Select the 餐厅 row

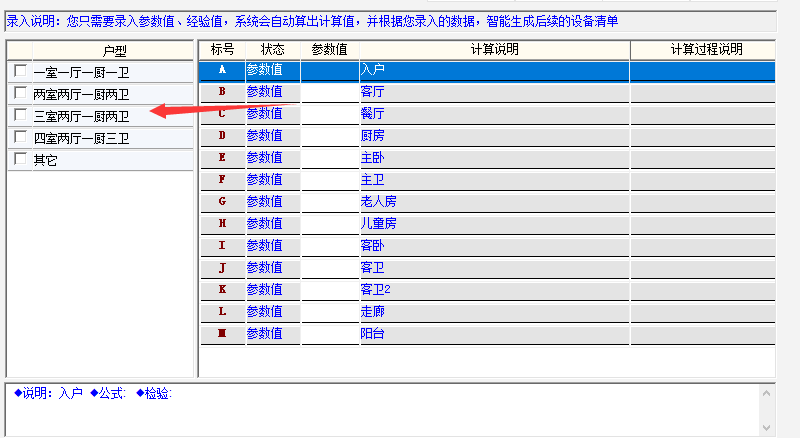point(488,114)
